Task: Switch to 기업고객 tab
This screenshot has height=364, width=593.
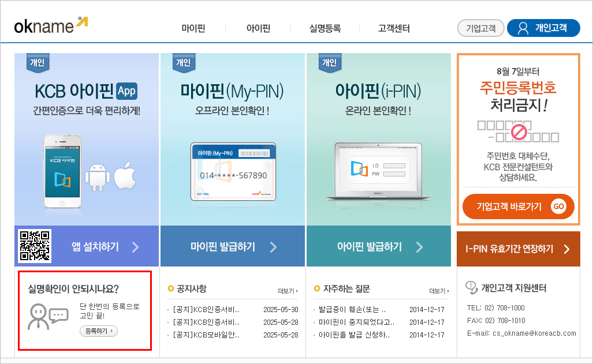Action: point(480,28)
